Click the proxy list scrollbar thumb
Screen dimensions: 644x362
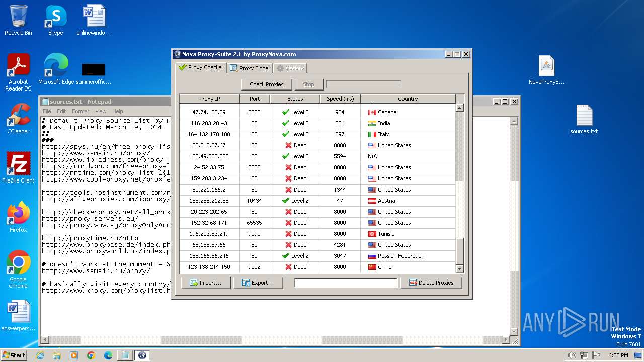point(459,251)
